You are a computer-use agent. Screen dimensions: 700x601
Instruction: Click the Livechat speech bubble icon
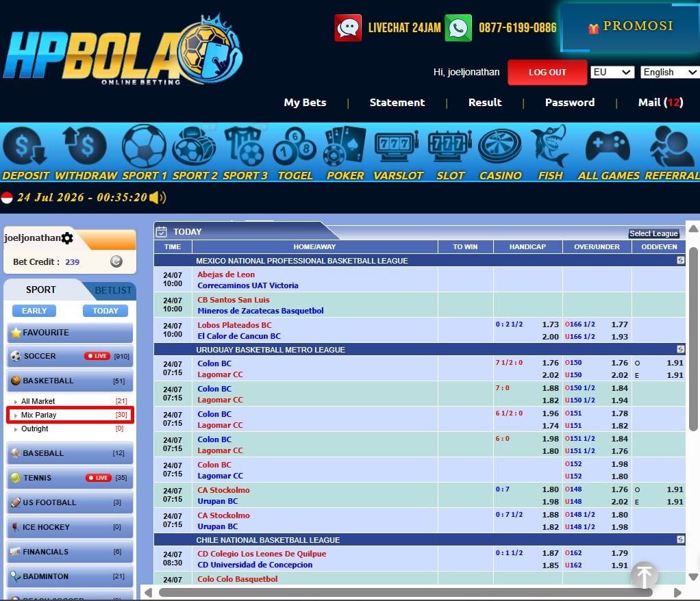click(348, 27)
